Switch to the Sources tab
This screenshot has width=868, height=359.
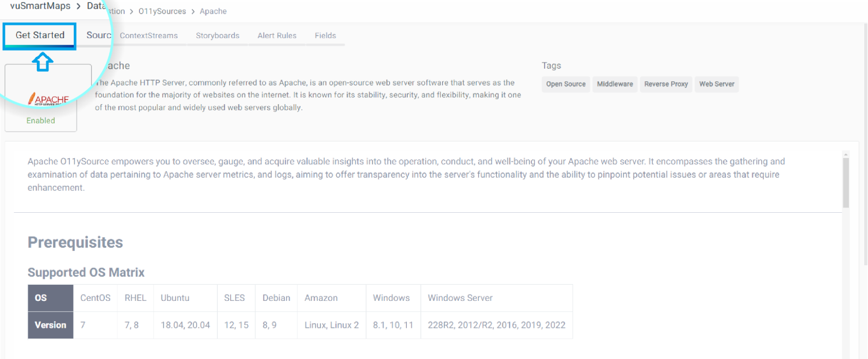[98, 35]
